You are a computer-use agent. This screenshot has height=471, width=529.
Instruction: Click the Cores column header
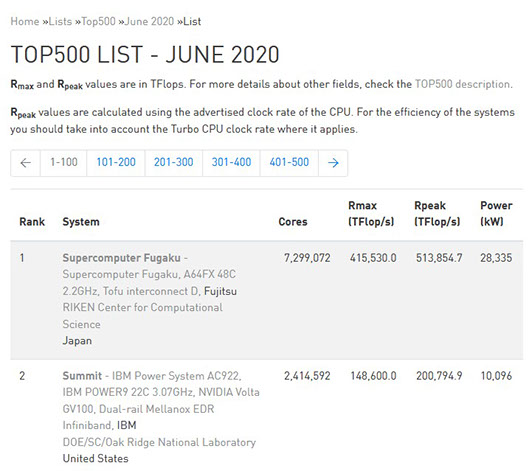(293, 222)
